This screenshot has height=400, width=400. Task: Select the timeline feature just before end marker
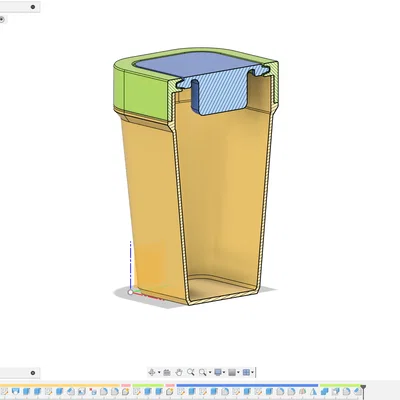click(x=357, y=391)
